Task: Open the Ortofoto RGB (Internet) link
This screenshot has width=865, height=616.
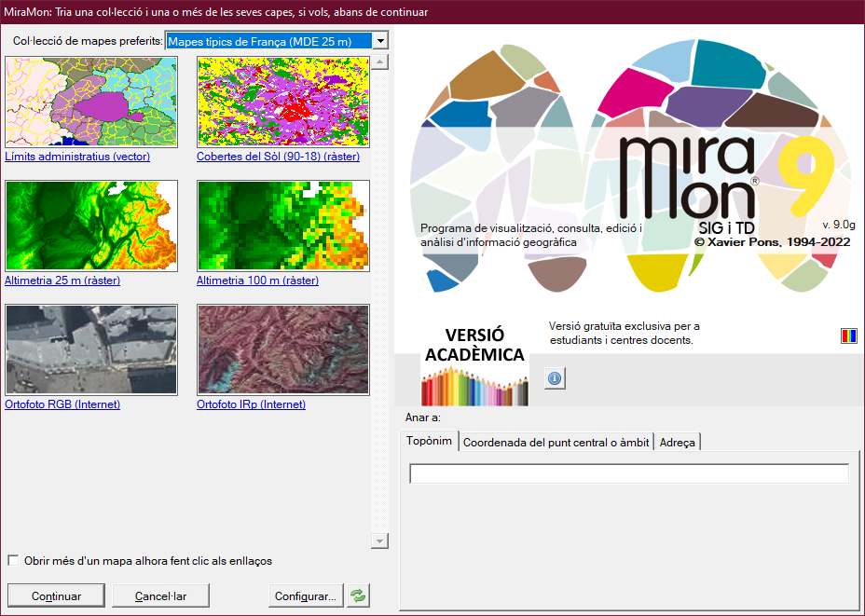Action: point(62,404)
